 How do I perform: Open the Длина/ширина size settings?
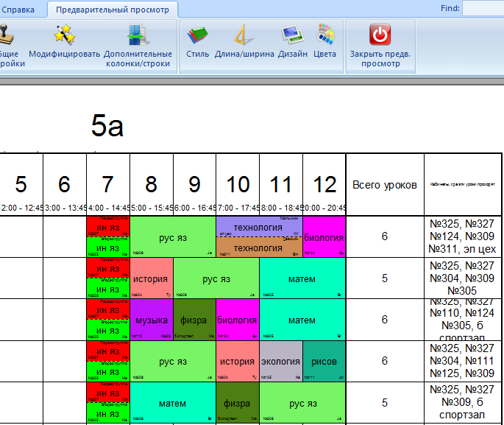244,35
